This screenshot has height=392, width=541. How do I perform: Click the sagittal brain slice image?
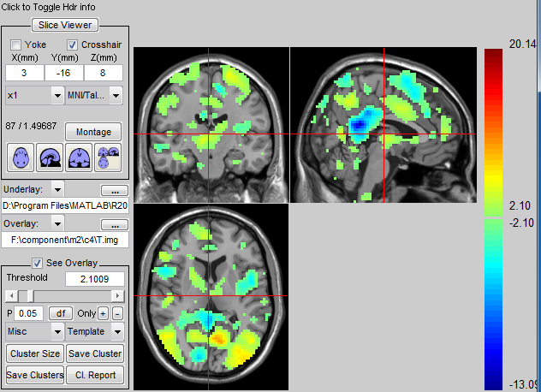click(383, 125)
